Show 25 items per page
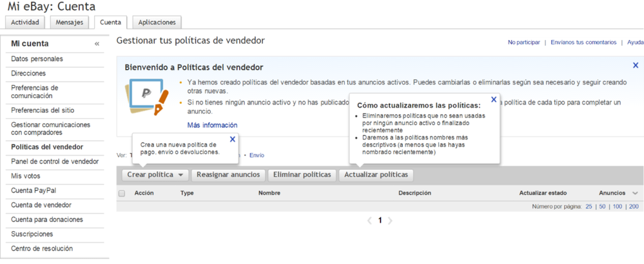The image size is (644, 264). coord(589,207)
